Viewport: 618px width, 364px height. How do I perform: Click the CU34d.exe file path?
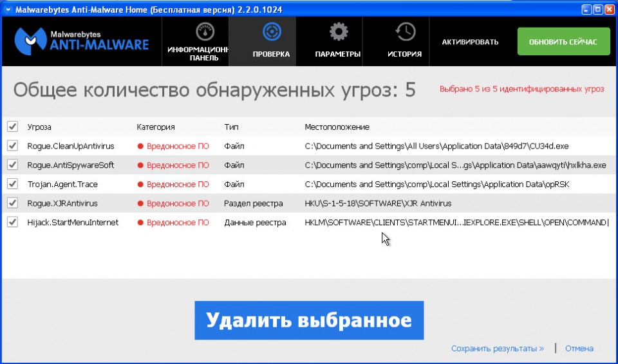436,146
